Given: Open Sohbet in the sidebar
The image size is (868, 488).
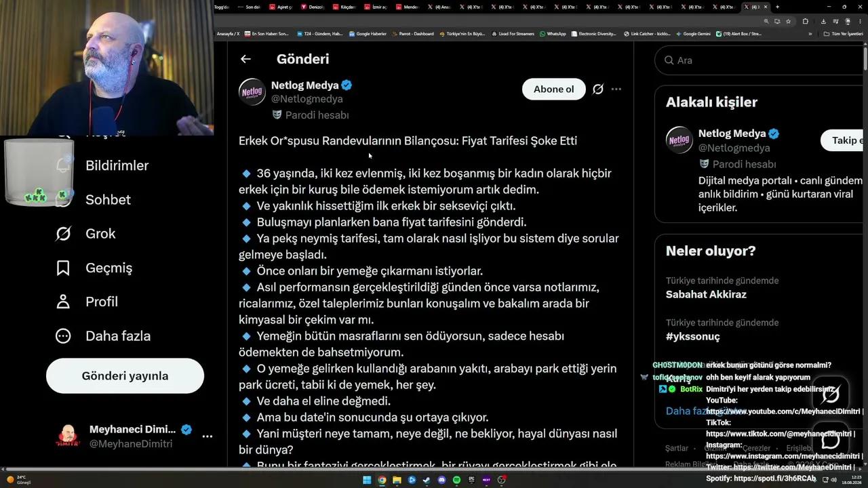Looking at the screenshot, I should click(x=108, y=199).
